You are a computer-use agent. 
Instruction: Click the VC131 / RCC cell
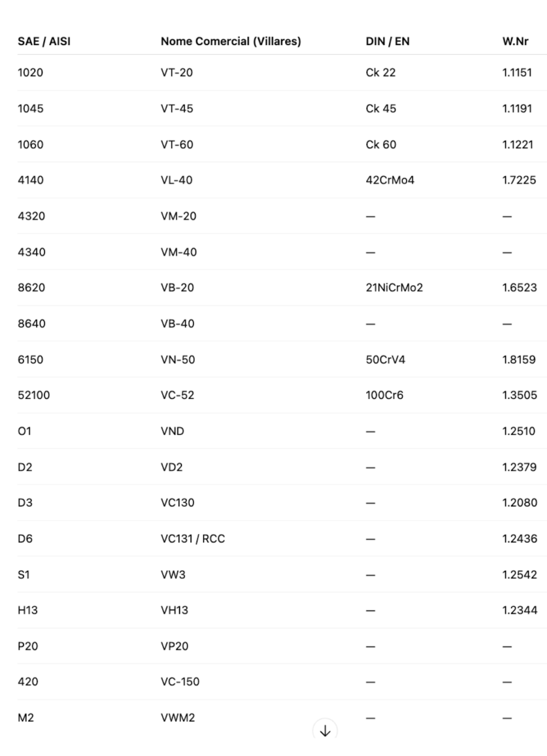193,539
